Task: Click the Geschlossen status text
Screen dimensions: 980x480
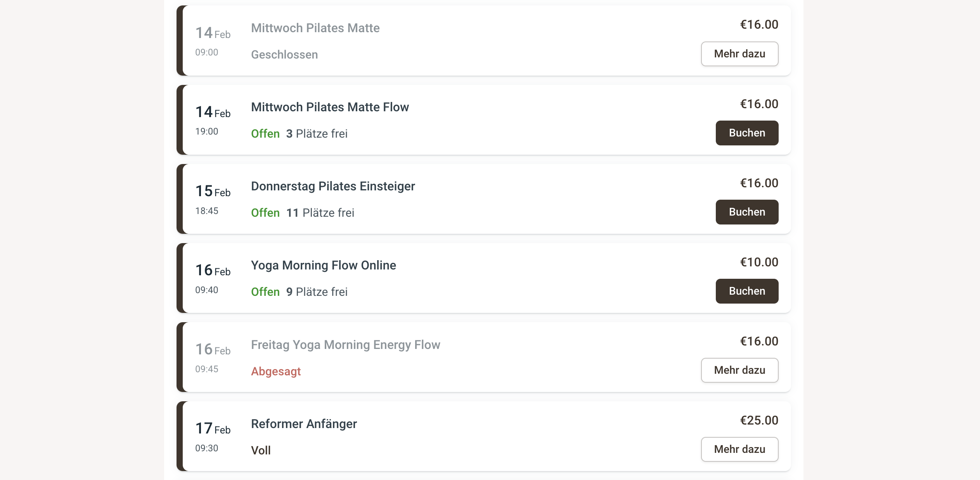Action: pos(284,55)
